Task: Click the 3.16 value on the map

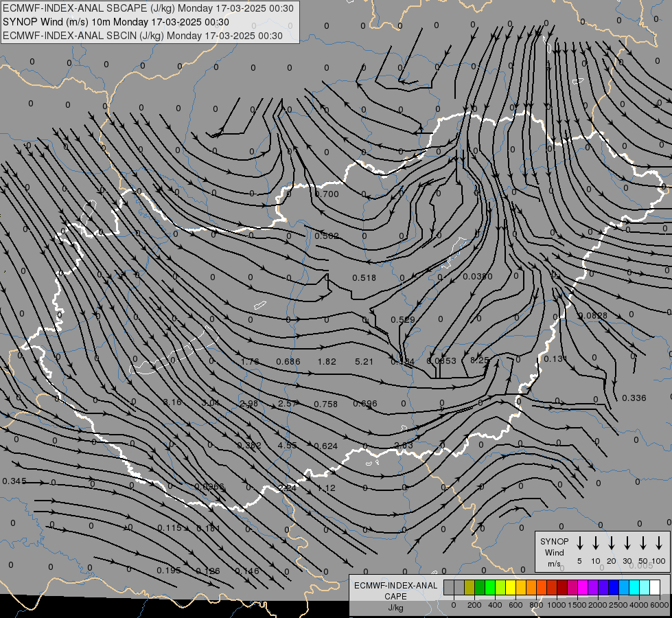Action: 173,402
